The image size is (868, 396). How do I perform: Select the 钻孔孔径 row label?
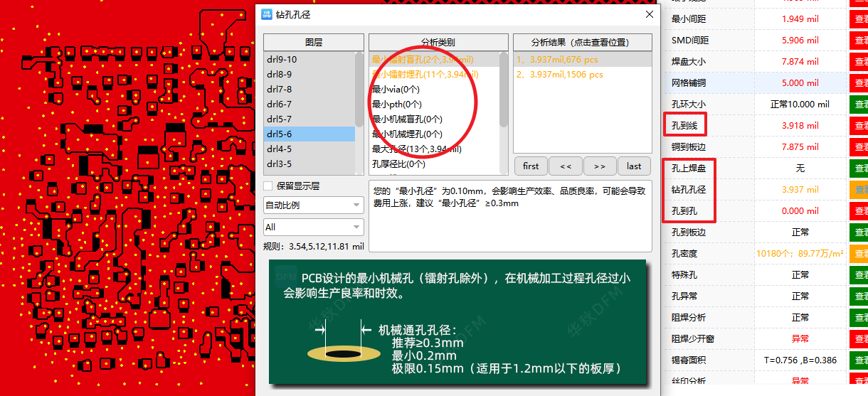click(x=689, y=190)
